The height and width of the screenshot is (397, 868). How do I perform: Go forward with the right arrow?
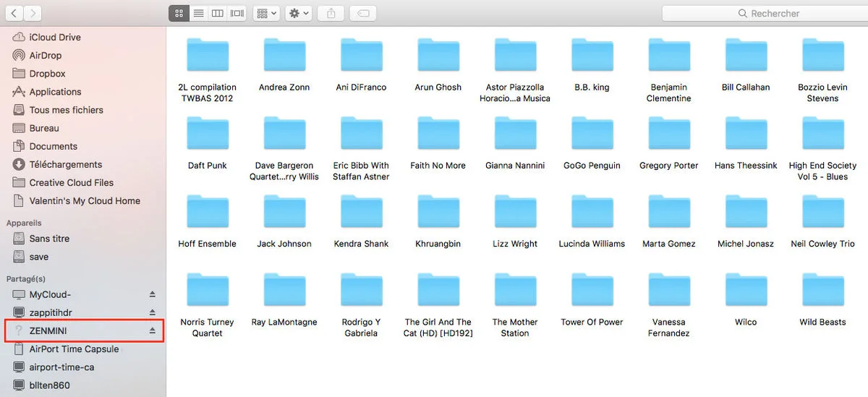[33, 13]
